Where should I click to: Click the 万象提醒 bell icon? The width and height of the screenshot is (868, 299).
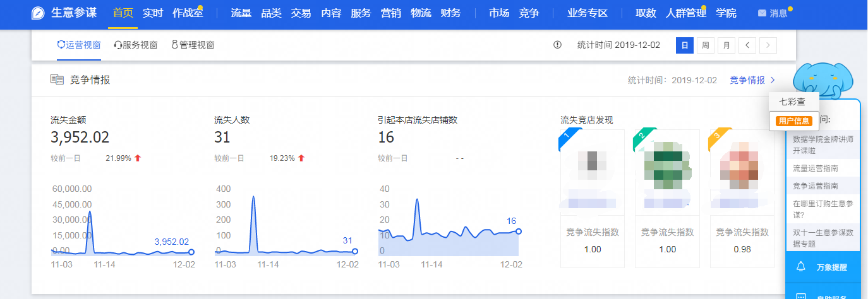801,267
